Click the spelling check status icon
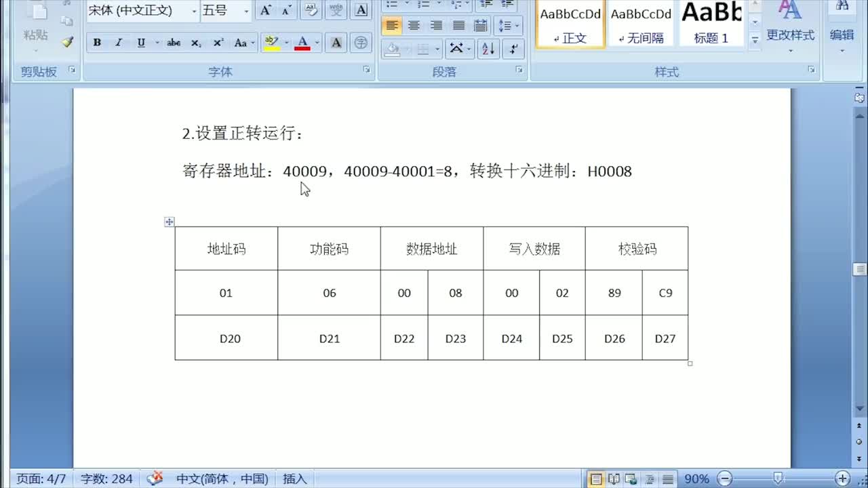 (x=155, y=479)
